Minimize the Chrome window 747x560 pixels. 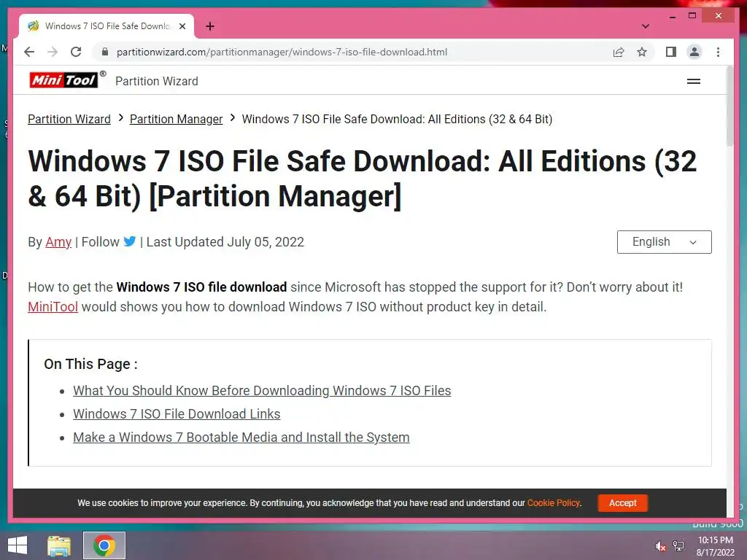point(673,16)
